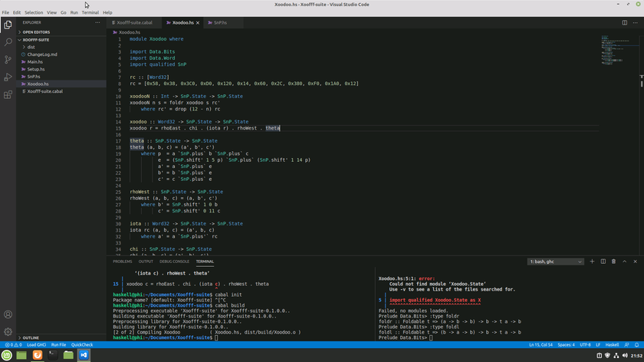The height and width of the screenshot is (362, 644).
Task: Open the Help menu
Action: (x=107, y=12)
